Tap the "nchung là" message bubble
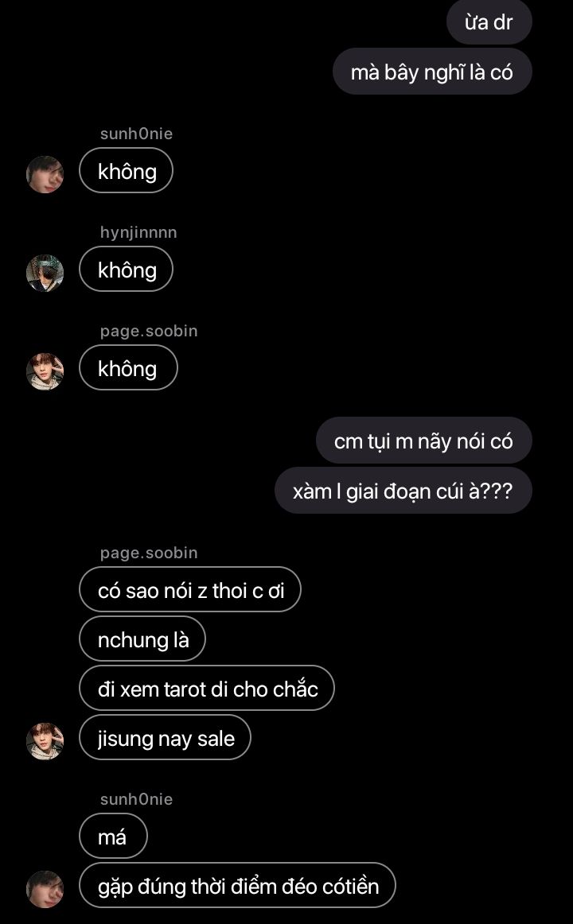 (142, 639)
